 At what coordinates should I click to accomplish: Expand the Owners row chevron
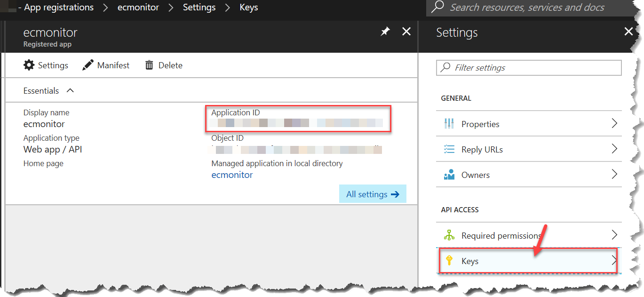614,174
